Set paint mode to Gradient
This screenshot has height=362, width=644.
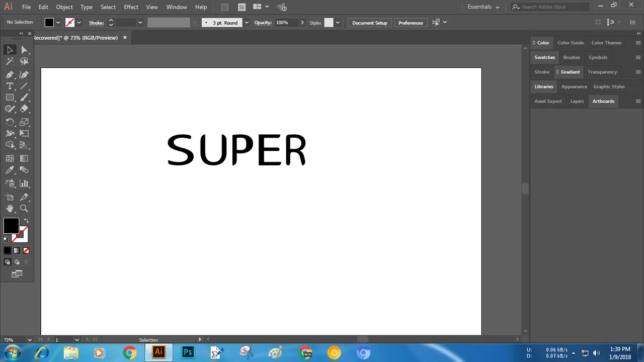(x=17, y=250)
